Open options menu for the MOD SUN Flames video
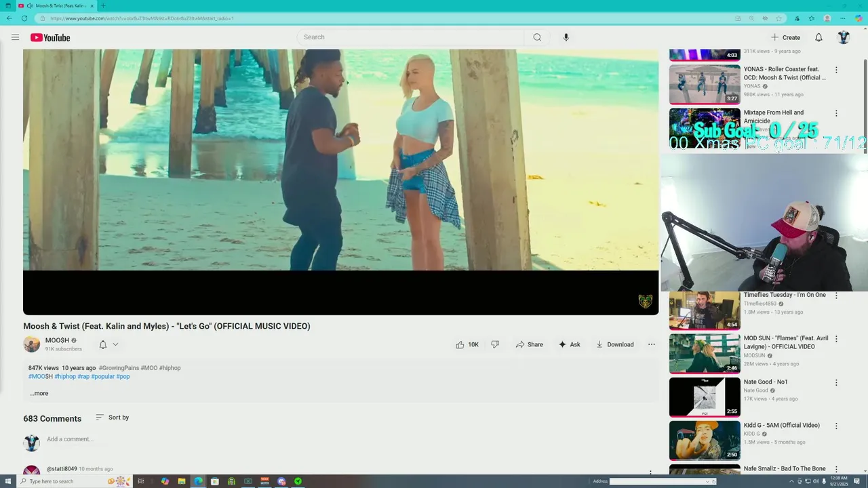 click(836, 339)
